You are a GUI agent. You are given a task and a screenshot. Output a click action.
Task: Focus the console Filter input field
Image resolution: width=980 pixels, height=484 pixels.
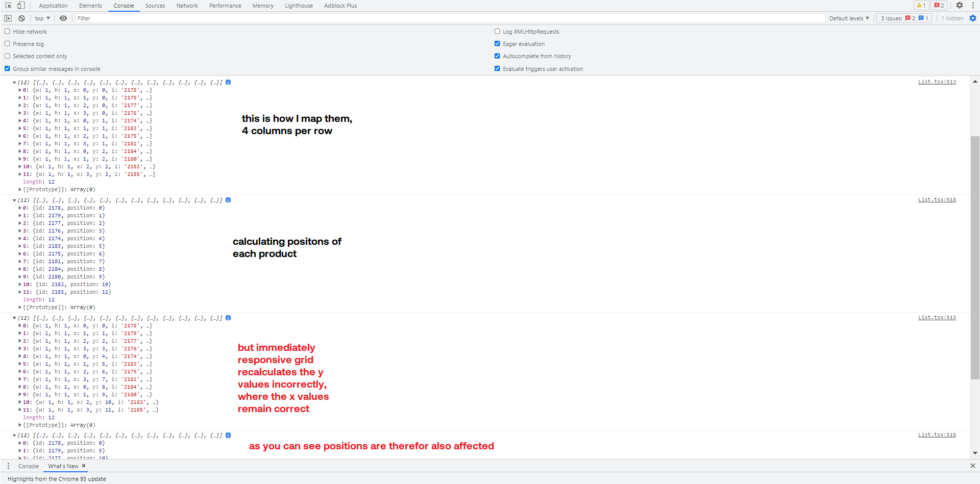tap(450, 18)
